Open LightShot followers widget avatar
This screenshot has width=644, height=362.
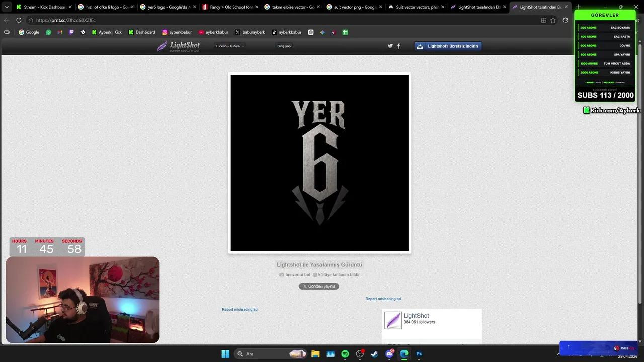click(393, 320)
